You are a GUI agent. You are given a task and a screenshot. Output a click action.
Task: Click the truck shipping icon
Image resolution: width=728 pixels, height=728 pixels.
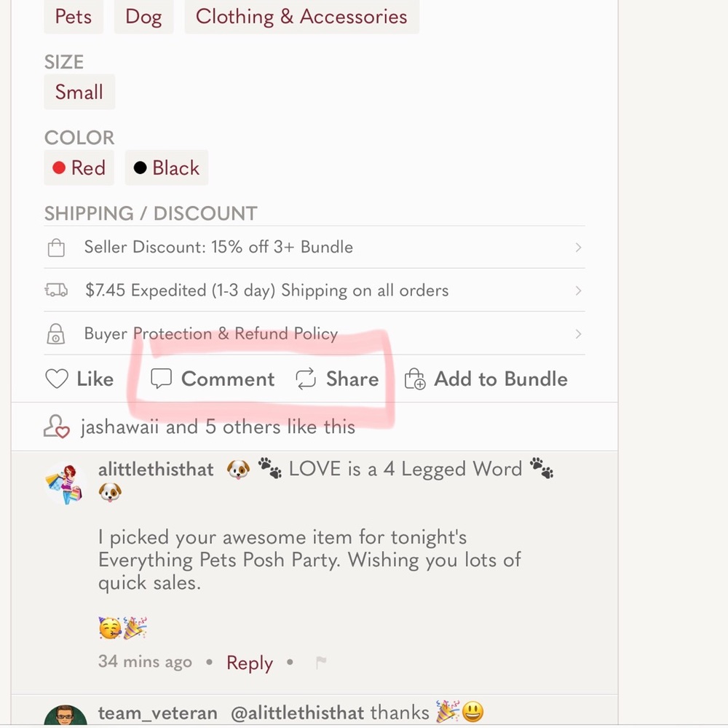(x=56, y=290)
